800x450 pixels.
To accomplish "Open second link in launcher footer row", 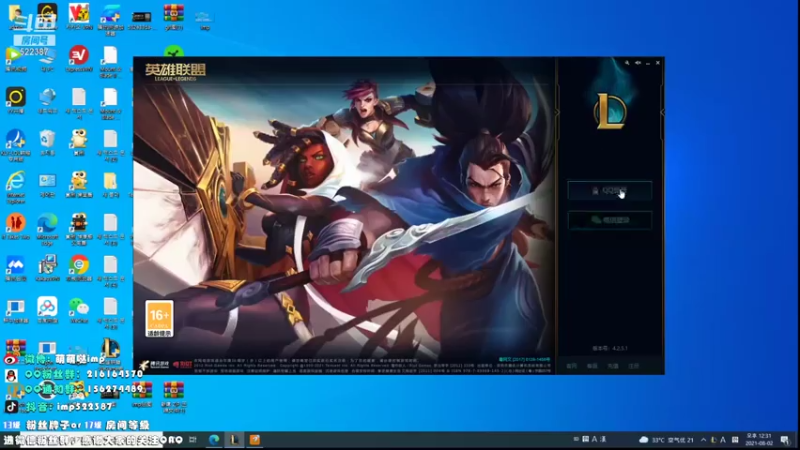I will [592, 366].
